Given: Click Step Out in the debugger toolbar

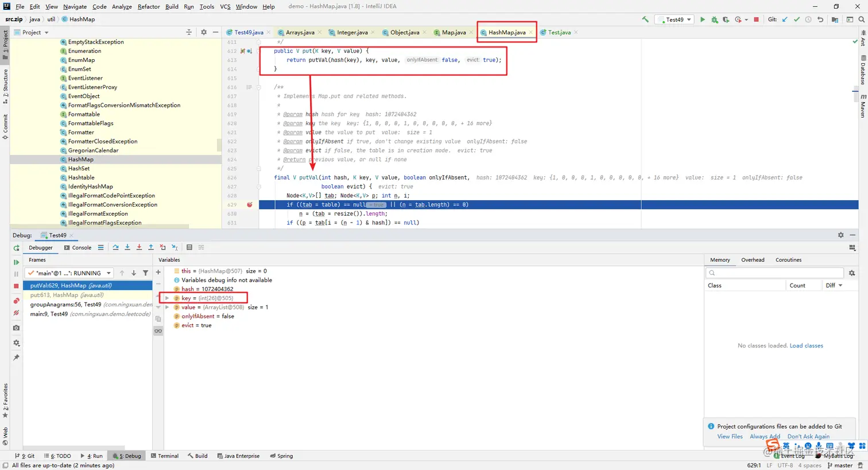Looking at the screenshot, I should pyautogui.click(x=151, y=247).
